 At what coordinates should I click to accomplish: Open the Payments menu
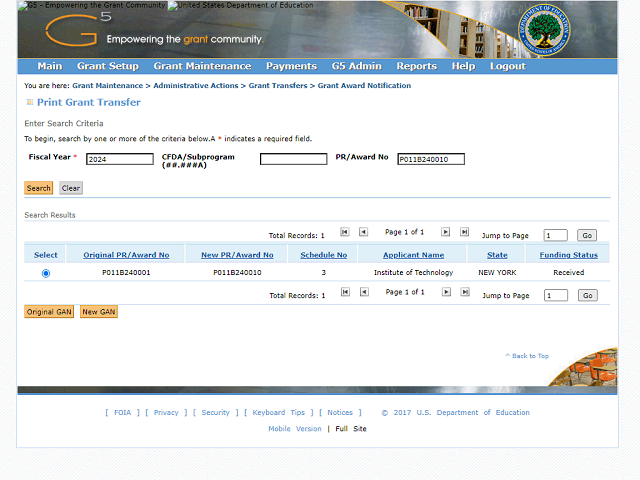tap(291, 66)
